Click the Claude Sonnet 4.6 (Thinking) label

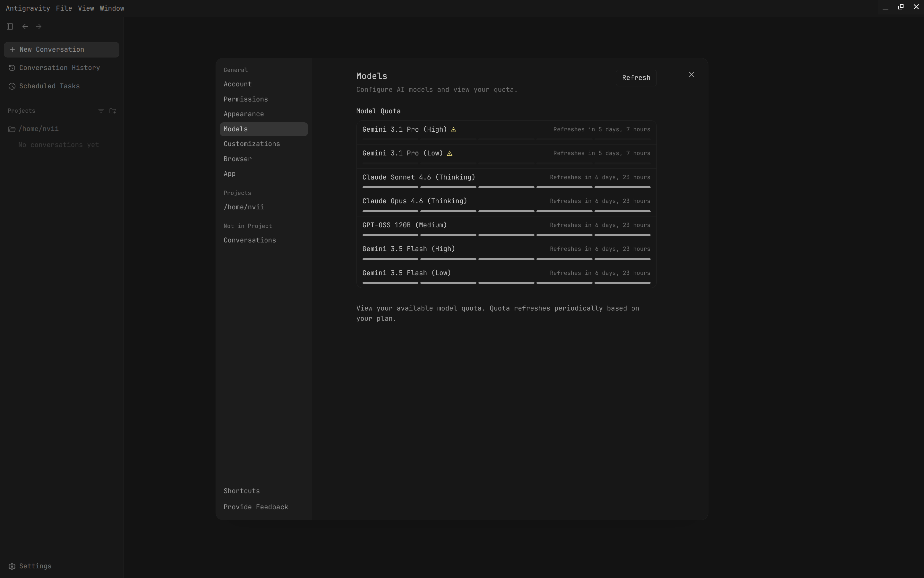(x=418, y=177)
